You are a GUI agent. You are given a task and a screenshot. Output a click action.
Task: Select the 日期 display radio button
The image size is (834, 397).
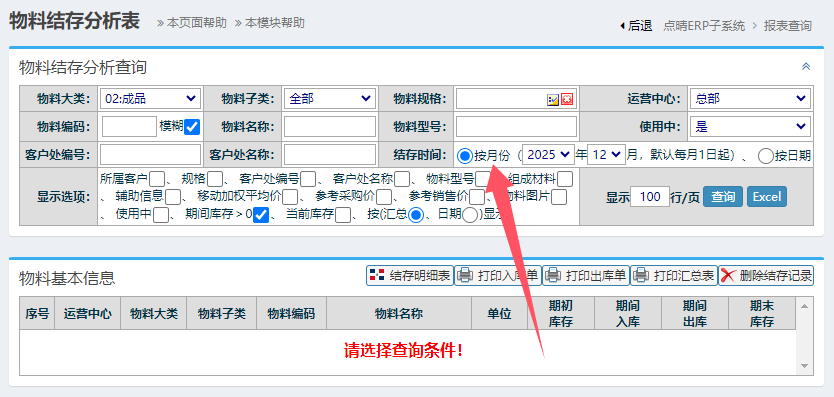pos(470,215)
